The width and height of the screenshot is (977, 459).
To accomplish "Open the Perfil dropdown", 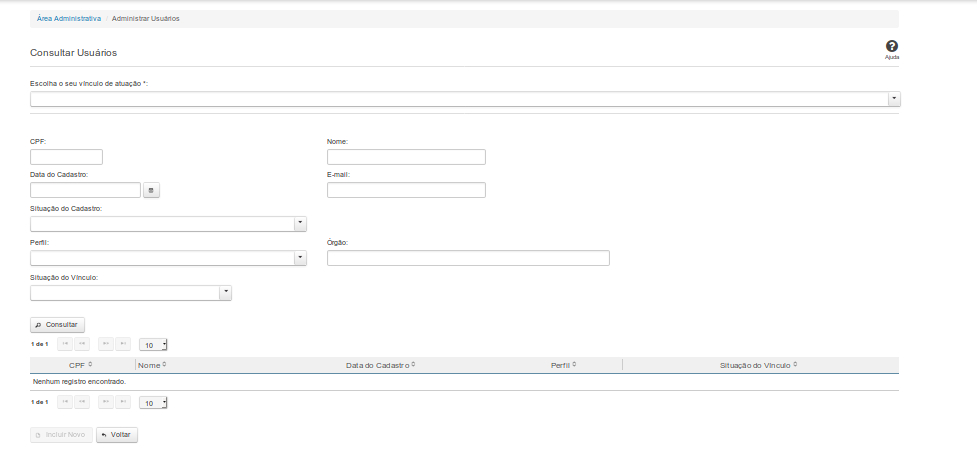I will (300, 258).
